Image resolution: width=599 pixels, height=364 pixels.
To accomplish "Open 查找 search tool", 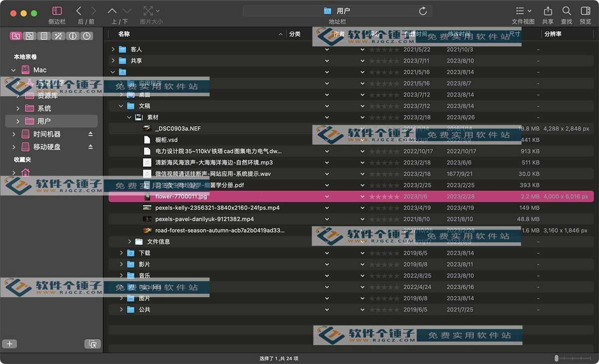I will 567,11.
